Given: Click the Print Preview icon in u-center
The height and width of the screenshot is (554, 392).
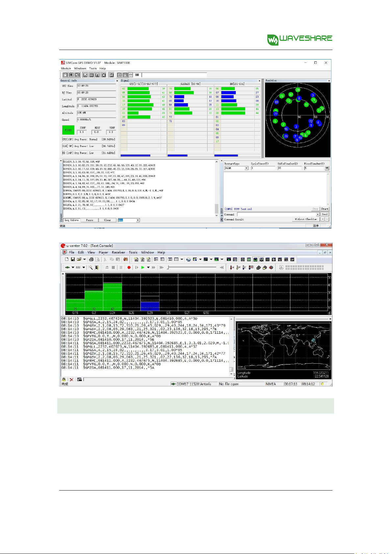Looking at the screenshot, I should point(97,259).
